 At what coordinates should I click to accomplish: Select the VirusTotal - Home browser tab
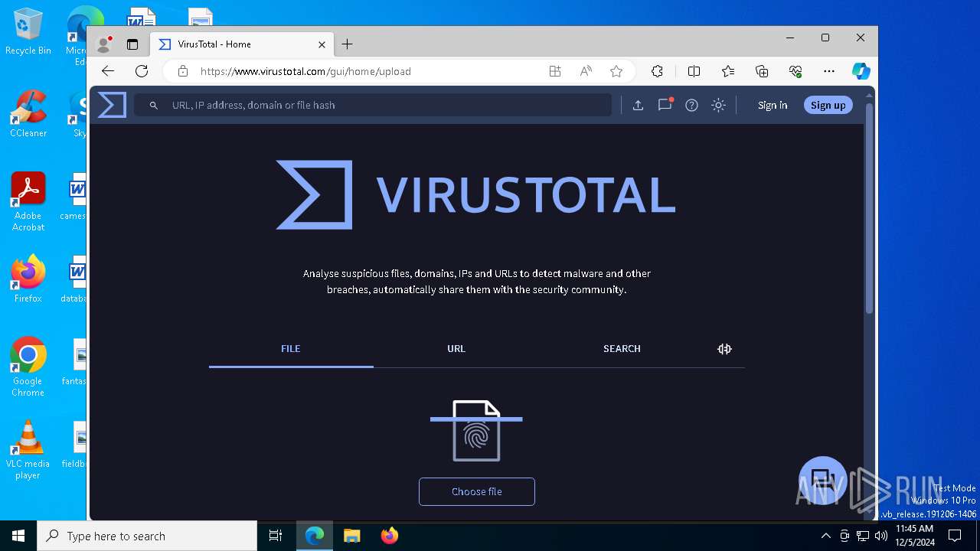242,44
